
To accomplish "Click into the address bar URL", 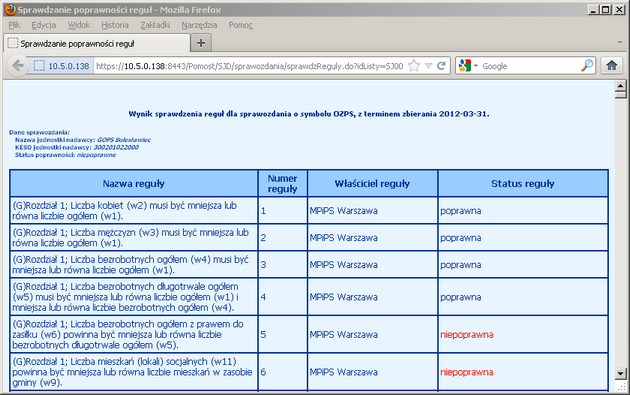I will (x=249, y=66).
